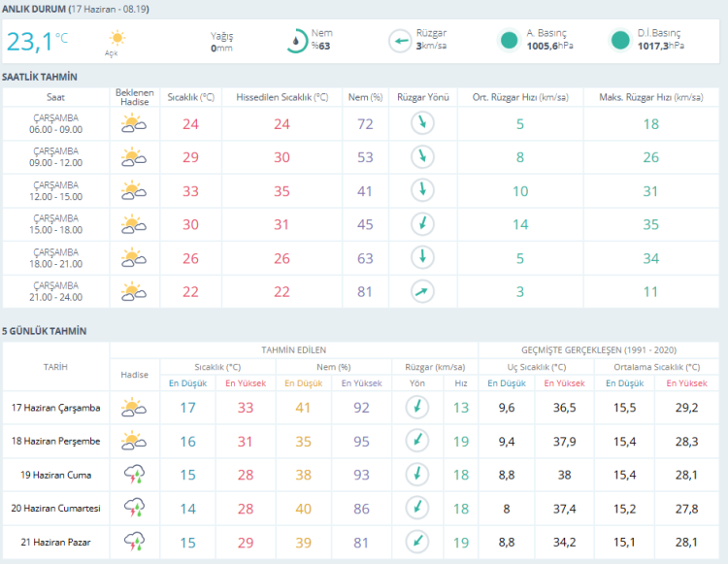Click the sunny Açık weather icon
This screenshot has height=564, width=728.
tap(117, 38)
